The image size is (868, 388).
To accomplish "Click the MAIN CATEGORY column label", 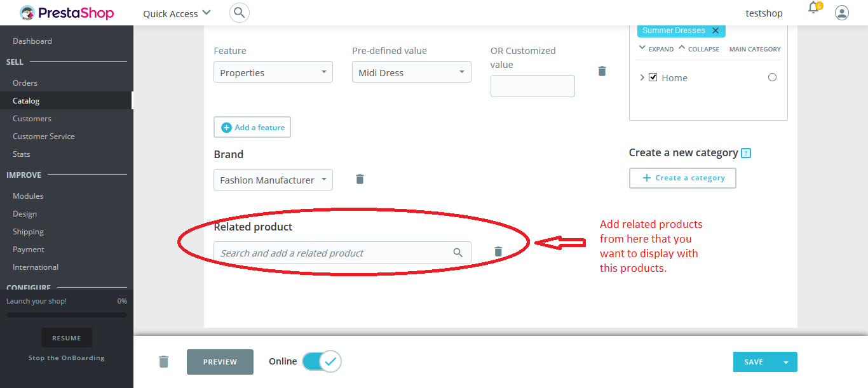I will pos(755,49).
